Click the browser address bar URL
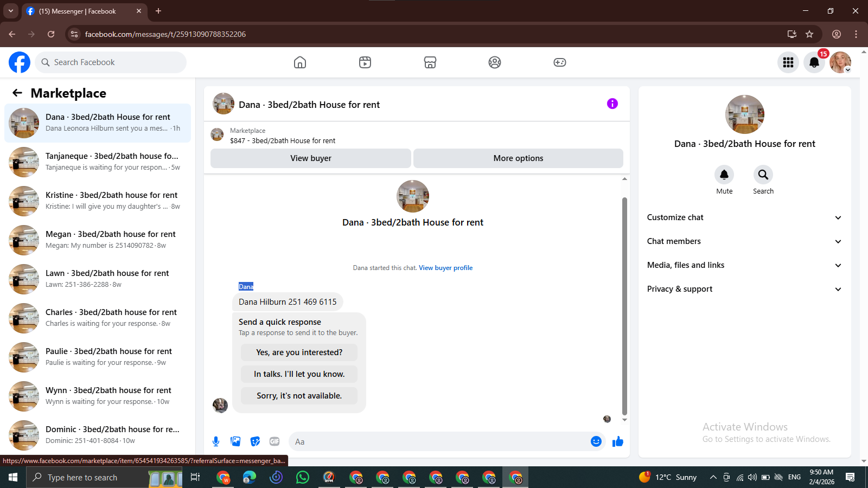This screenshot has width=868, height=488. (165, 34)
